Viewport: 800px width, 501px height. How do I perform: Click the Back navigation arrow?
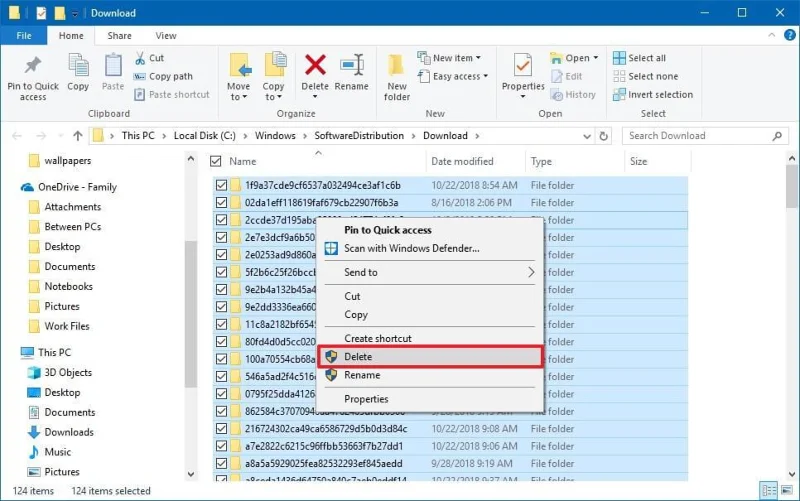pos(17,136)
